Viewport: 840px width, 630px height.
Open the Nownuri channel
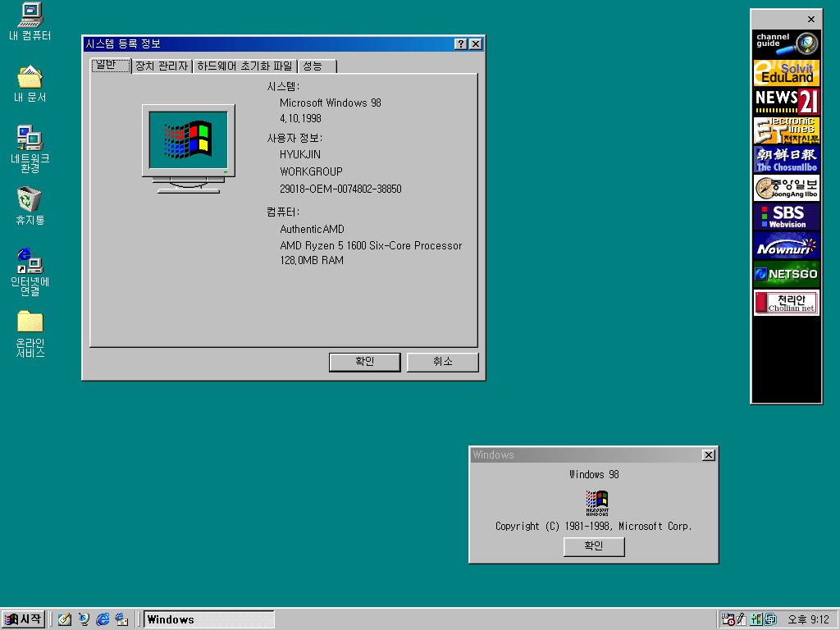[x=787, y=246]
